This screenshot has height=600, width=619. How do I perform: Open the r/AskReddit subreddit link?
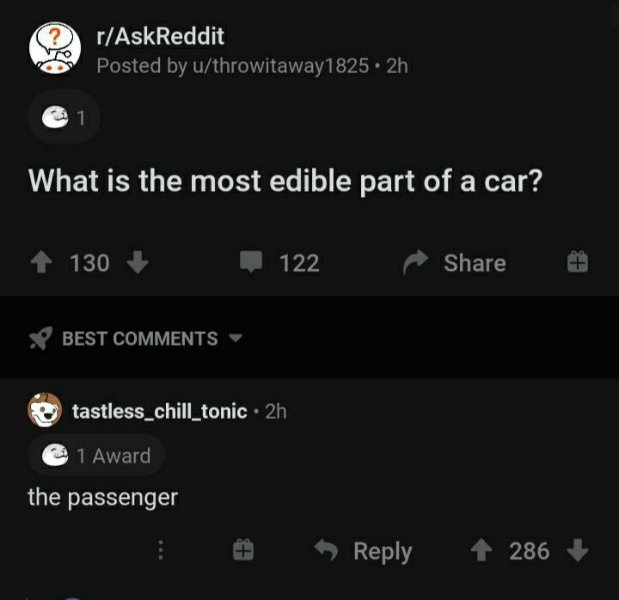pos(161,36)
